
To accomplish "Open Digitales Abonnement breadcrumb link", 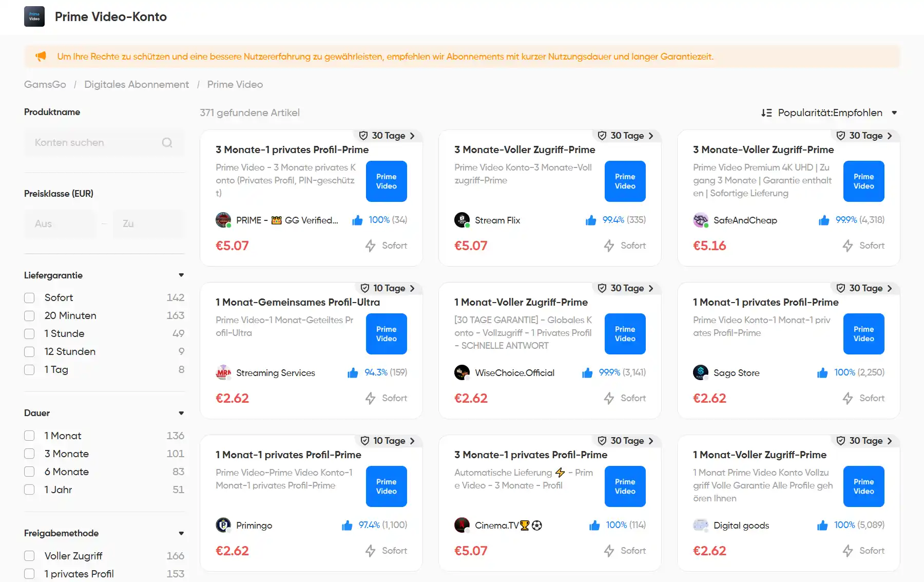I will pos(137,84).
